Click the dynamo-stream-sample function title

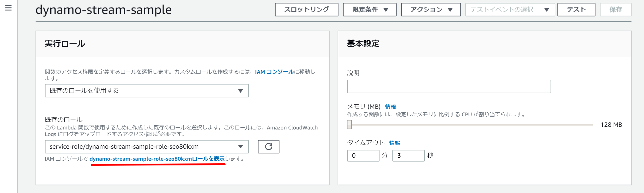[103, 10]
